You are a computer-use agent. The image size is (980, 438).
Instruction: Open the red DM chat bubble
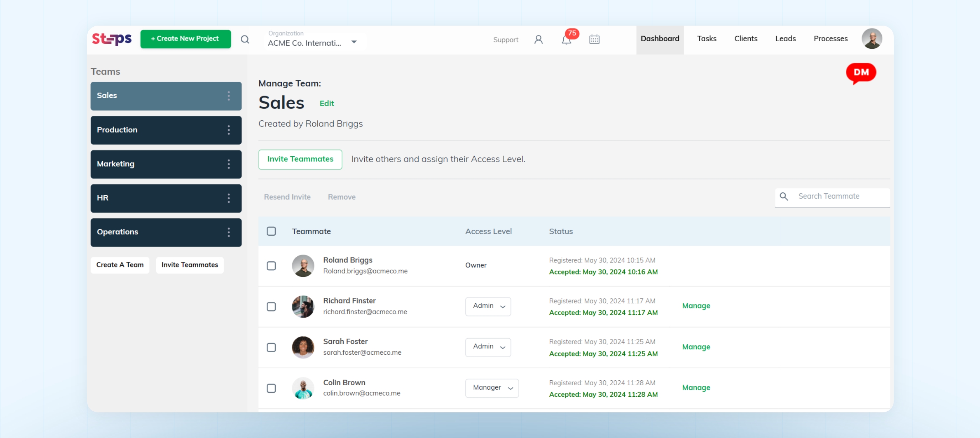pyautogui.click(x=861, y=73)
